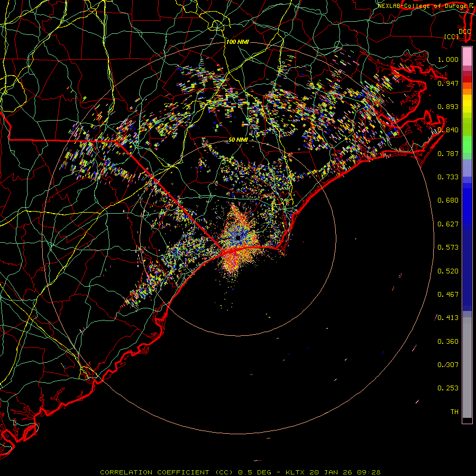Viewport: 476px width, 476px height.
Task: Click the 20 JAN 26 date text
Action: coord(330,472)
